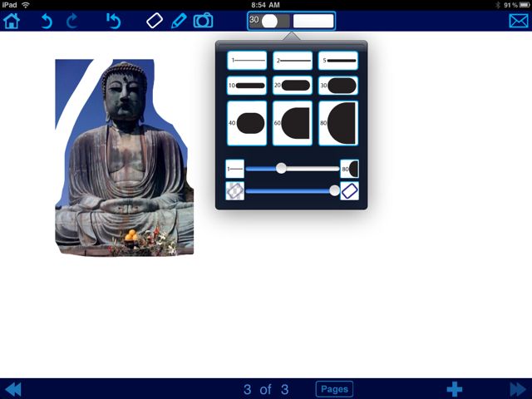Open the Pages overview
Screen dimensions: 532x399
coord(334,389)
